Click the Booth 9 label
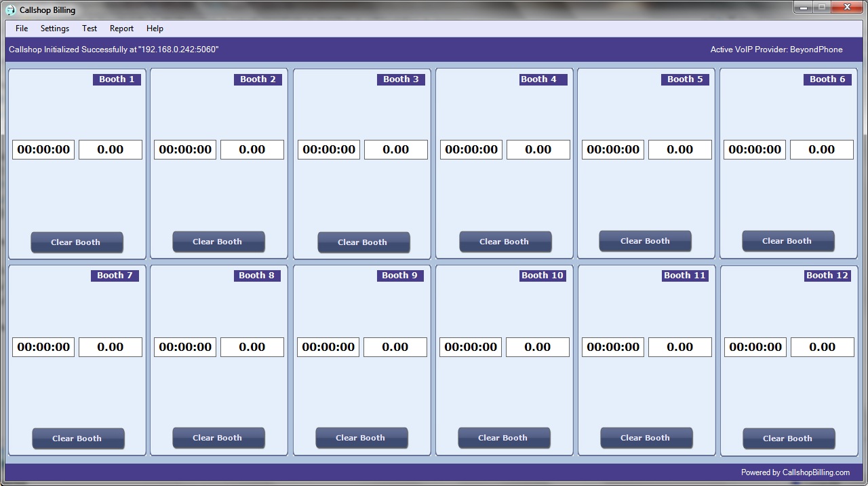The height and width of the screenshot is (486, 868). 399,276
